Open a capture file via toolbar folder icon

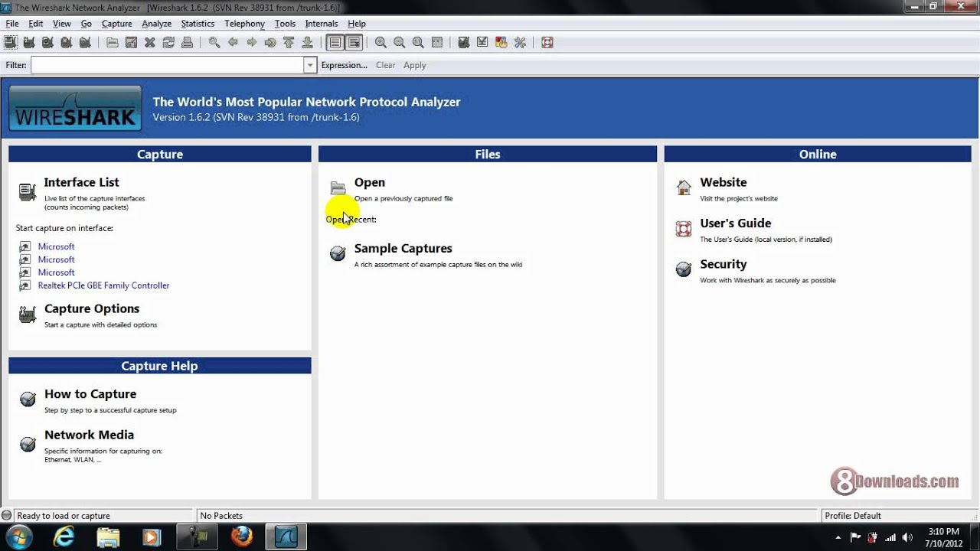(x=113, y=43)
